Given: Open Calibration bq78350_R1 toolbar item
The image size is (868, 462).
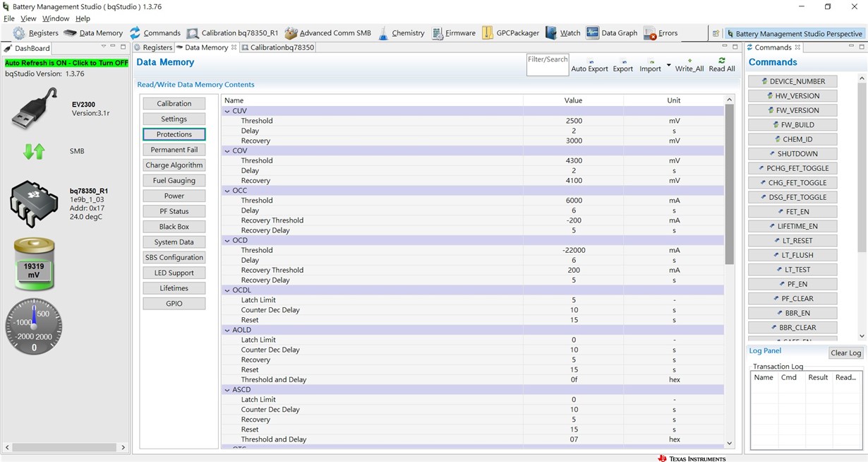Looking at the screenshot, I should point(232,33).
